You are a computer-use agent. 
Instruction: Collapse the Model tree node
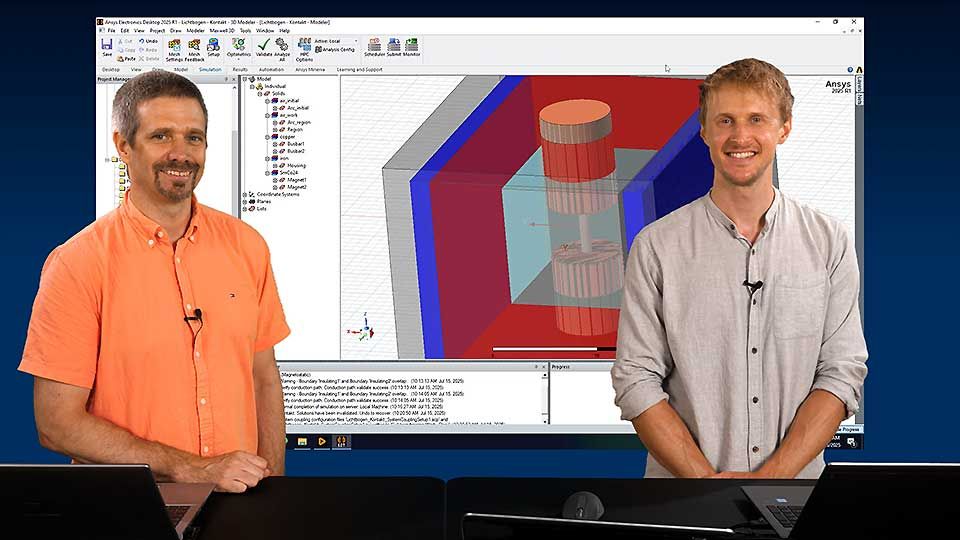(246, 79)
